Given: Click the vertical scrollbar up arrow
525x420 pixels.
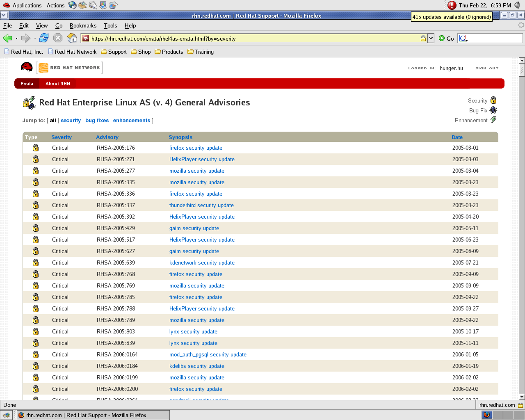Looking at the screenshot, I should coord(522,61).
